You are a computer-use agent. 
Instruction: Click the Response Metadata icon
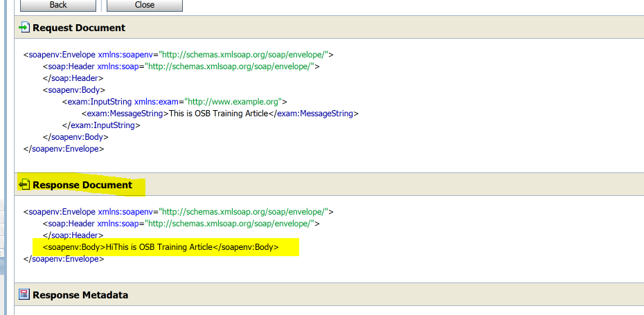click(24, 294)
